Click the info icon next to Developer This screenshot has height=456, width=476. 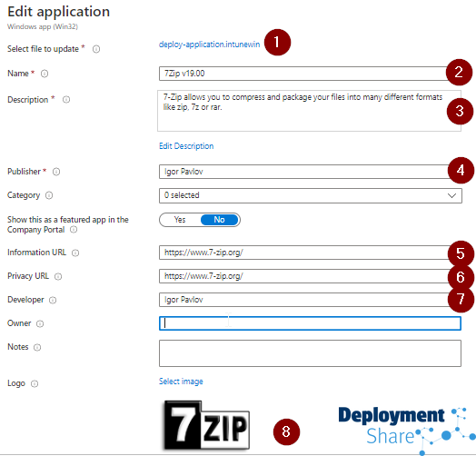[x=53, y=300]
